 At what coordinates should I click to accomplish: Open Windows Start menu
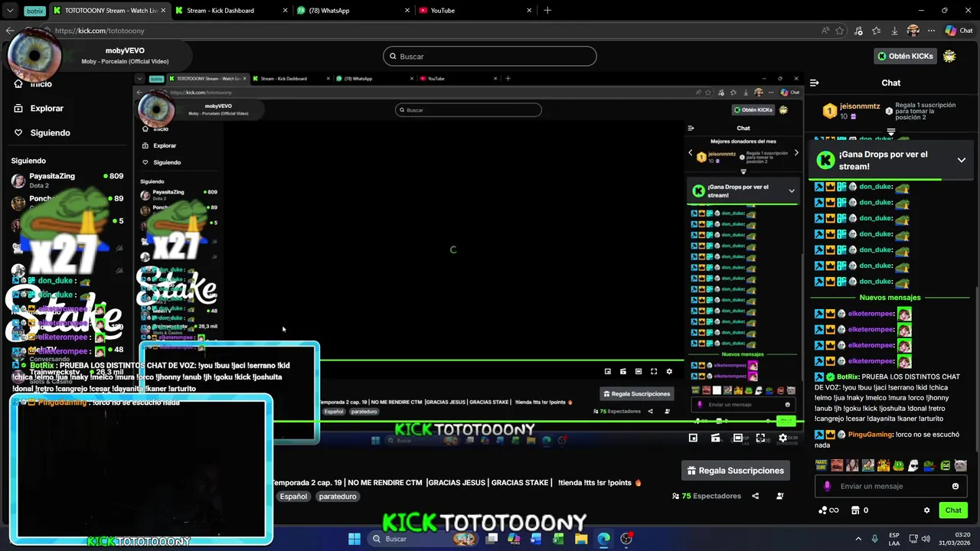pyautogui.click(x=354, y=539)
